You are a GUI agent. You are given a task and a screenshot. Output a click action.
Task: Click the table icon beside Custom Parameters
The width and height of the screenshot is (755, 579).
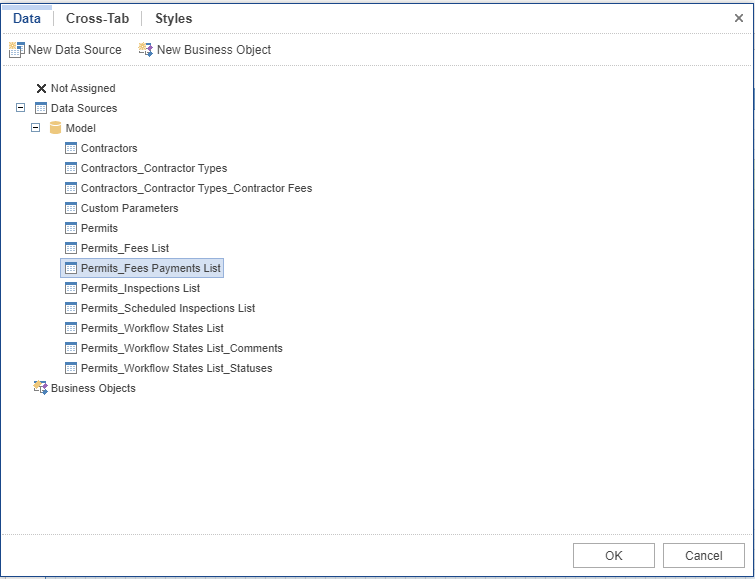click(71, 208)
